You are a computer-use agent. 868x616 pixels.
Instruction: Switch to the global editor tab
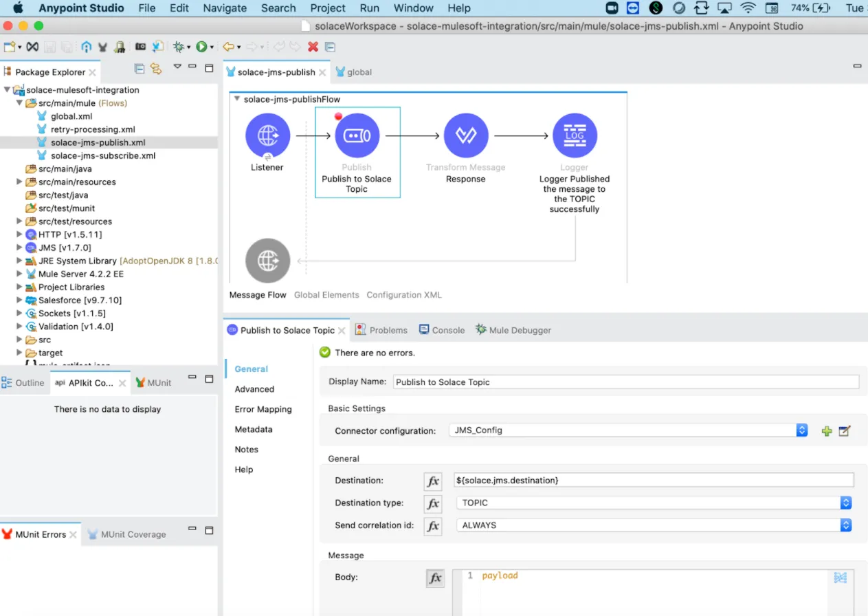354,72
